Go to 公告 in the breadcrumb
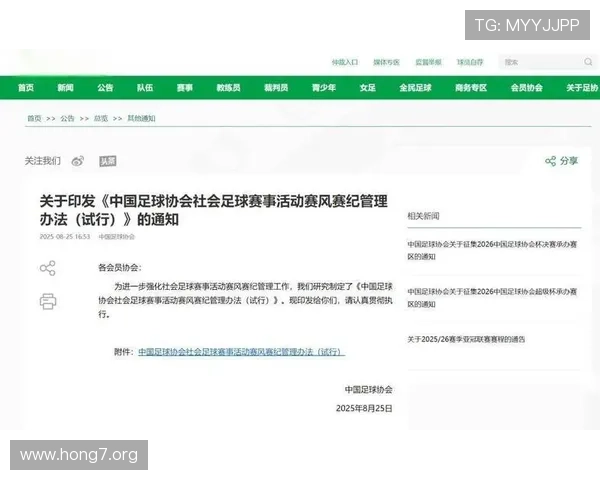600x480 pixels. coord(67,118)
